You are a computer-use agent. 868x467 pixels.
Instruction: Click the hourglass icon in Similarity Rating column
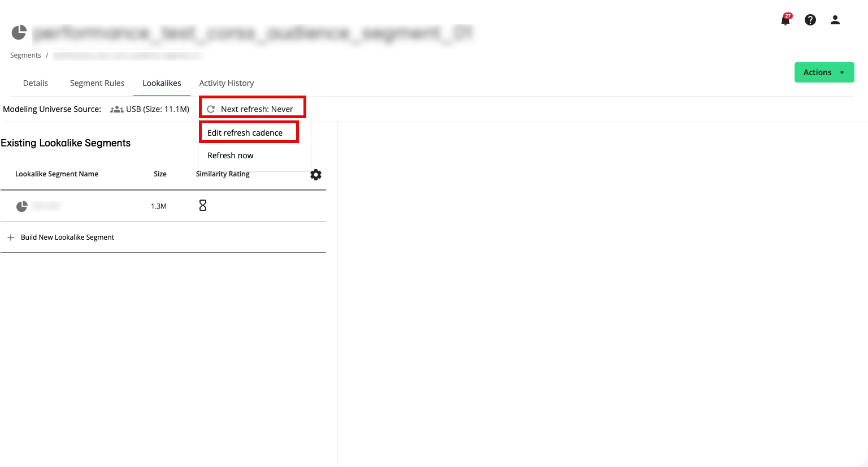[203, 205]
